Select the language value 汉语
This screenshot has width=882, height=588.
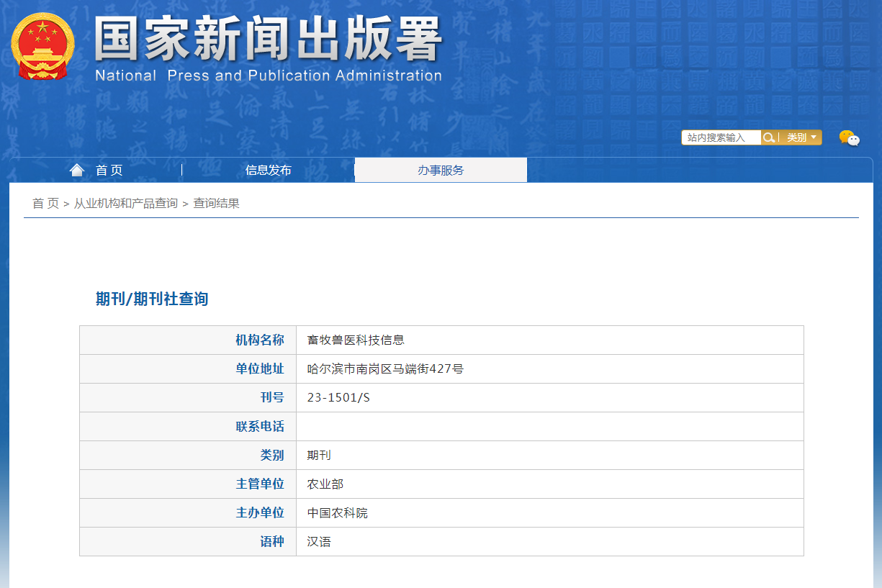[x=319, y=542]
